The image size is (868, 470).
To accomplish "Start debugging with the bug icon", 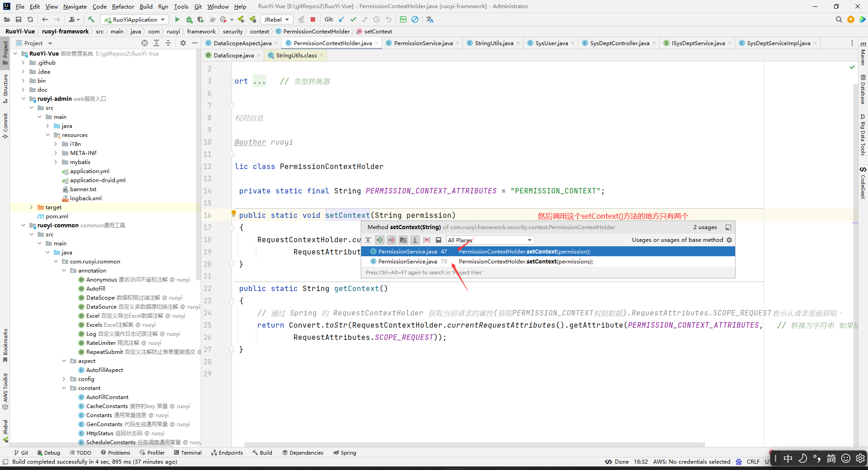I will 189,19.
